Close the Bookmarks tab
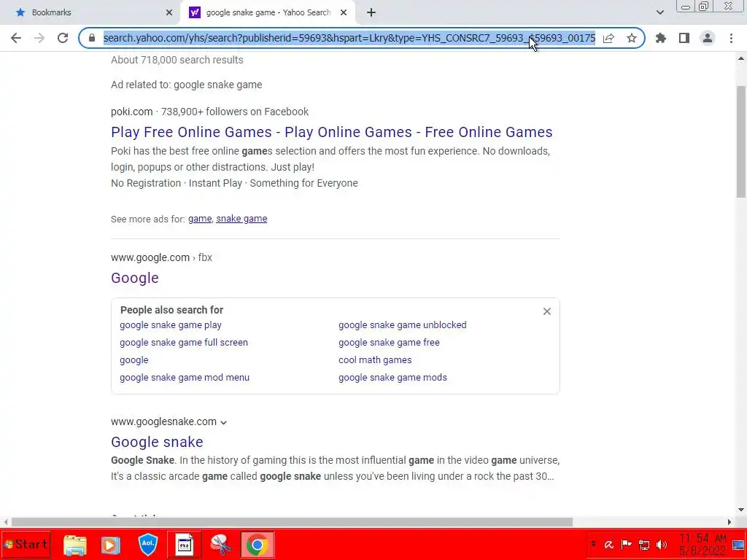 169,12
